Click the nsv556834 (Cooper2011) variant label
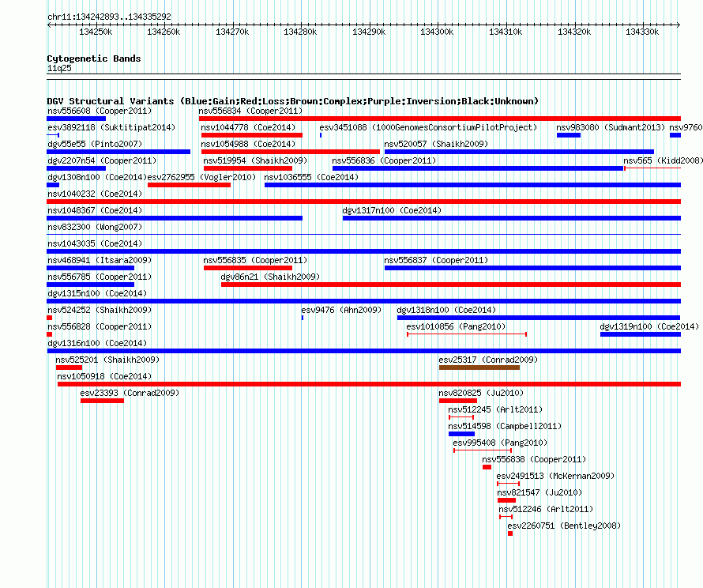The image size is (703, 588). coord(250,111)
